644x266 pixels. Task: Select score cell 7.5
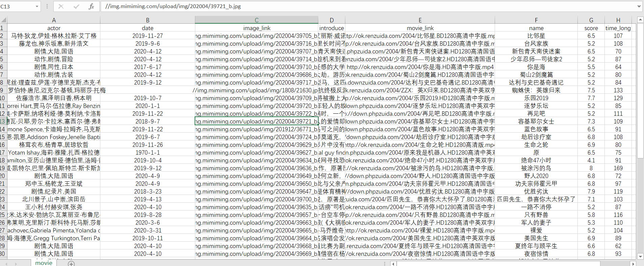click(x=591, y=90)
